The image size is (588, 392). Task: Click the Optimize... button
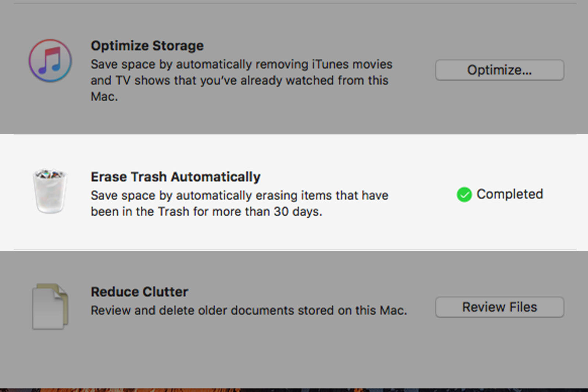tap(499, 70)
